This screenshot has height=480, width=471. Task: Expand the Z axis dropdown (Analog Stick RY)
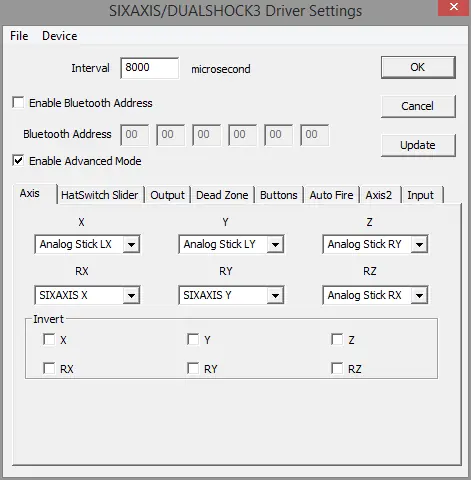(x=419, y=244)
